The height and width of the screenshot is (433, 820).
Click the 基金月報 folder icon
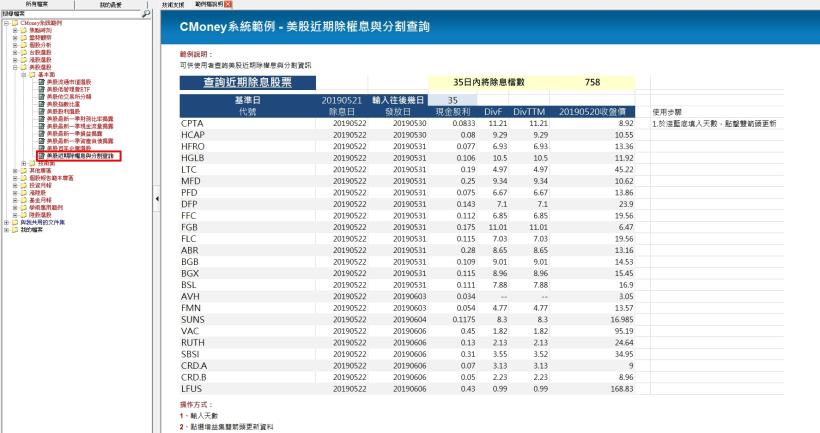tap(24, 200)
